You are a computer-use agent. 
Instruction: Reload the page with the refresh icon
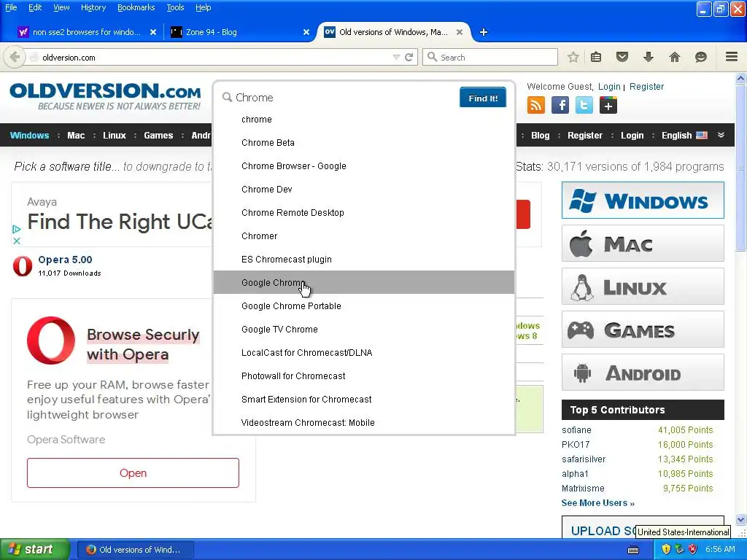(409, 57)
